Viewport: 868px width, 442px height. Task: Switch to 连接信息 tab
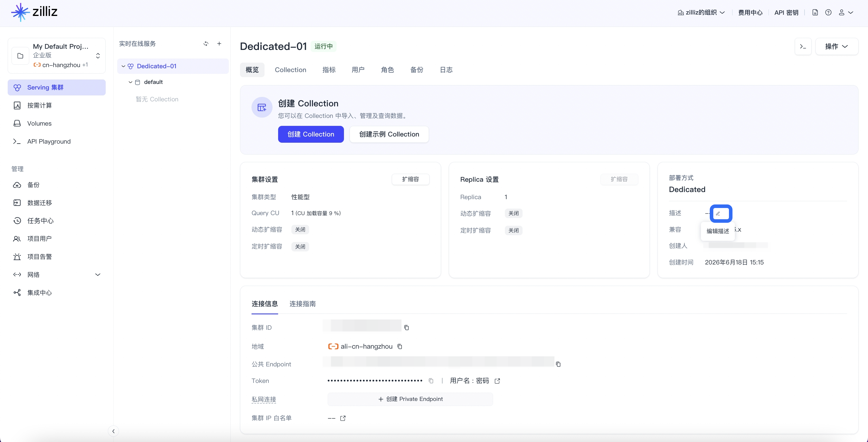pos(265,304)
